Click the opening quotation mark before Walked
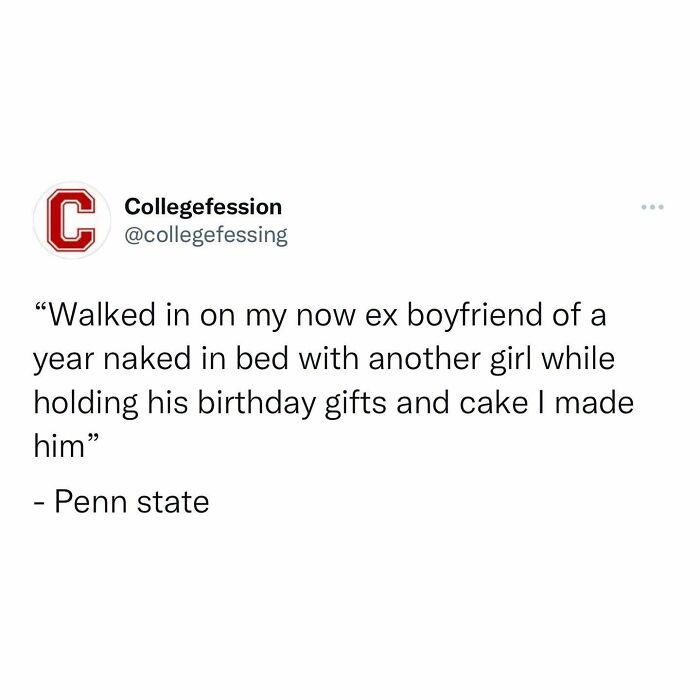This screenshot has height=700, width=700. (x=40, y=316)
